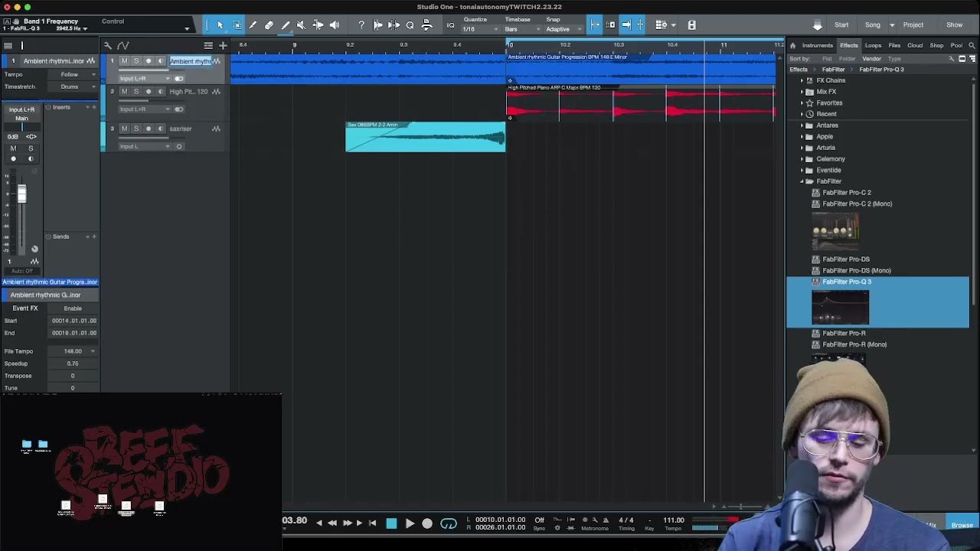This screenshot has height=551, width=980.
Task: Open the Snap Adaptive dropdown
Action: click(562, 29)
